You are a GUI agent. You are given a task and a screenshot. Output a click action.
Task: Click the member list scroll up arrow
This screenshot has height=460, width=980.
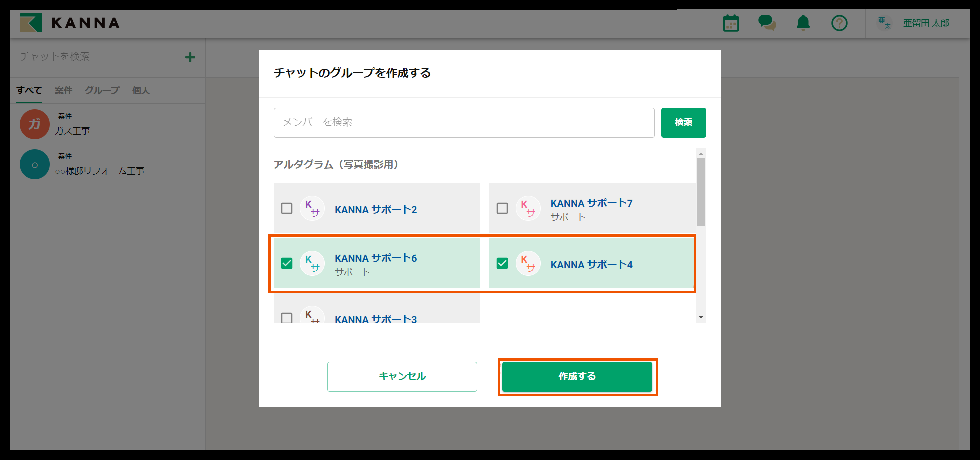click(x=701, y=153)
